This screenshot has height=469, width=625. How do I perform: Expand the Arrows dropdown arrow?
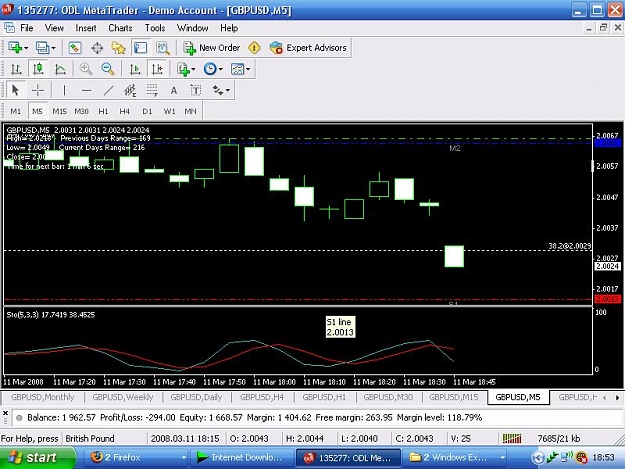click(228, 90)
